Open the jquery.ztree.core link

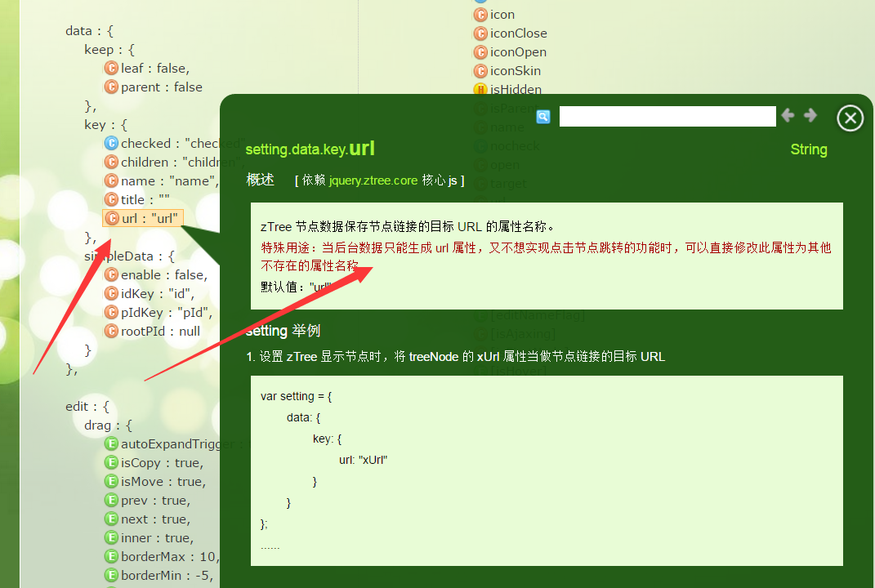tap(373, 180)
